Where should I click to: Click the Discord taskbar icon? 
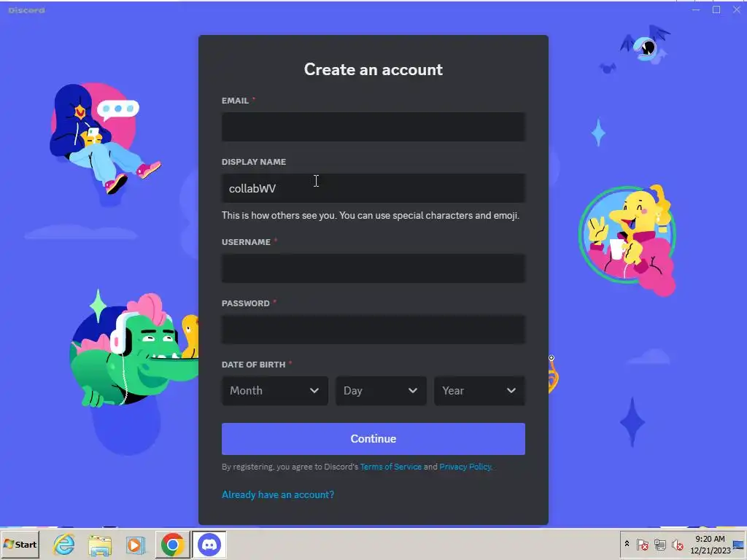(x=209, y=544)
